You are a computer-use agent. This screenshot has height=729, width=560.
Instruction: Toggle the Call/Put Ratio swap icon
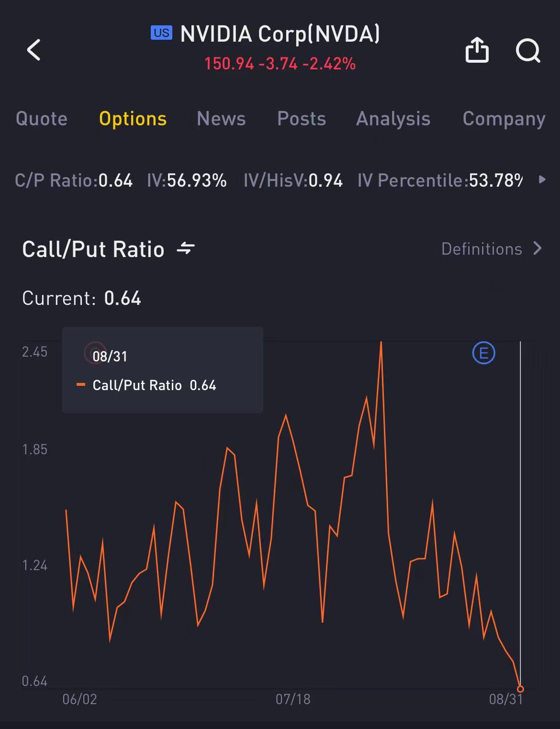click(185, 249)
